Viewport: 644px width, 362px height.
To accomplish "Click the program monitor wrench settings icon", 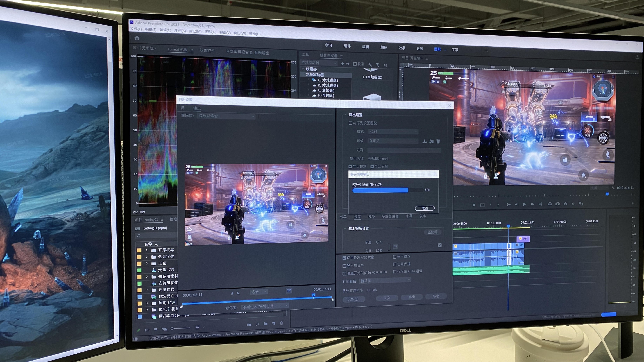I will (x=613, y=188).
